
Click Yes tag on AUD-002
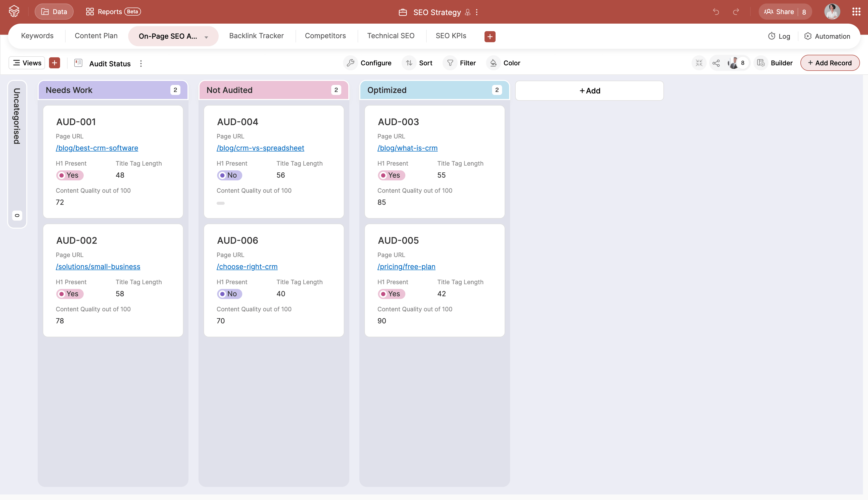point(70,294)
